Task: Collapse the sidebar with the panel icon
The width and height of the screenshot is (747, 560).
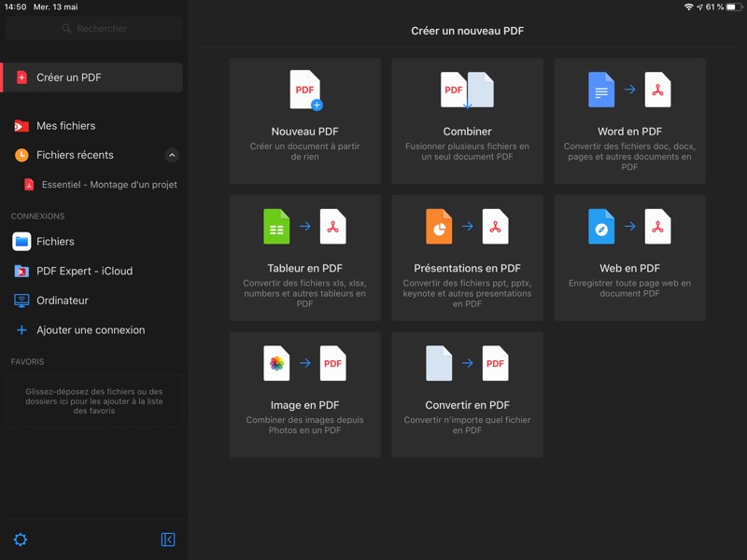Action: [x=168, y=539]
